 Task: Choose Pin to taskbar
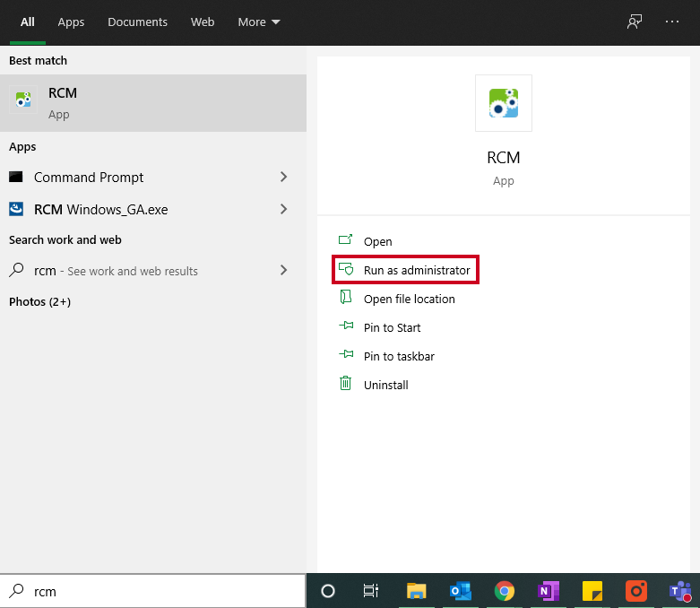tap(399, 356)
